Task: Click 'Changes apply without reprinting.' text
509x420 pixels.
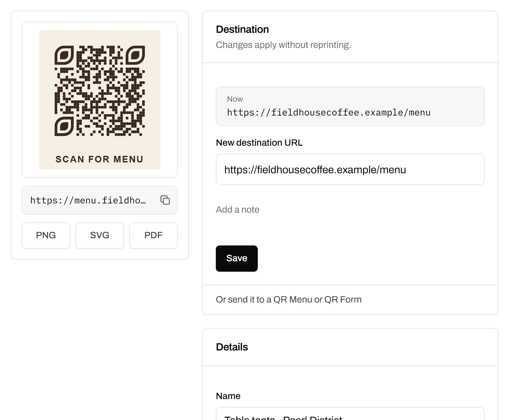Action: coord(283,45)
